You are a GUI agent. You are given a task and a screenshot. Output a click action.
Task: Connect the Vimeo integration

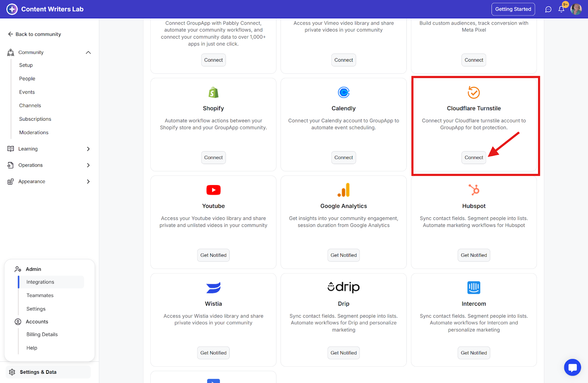click(x=344, y=60)
